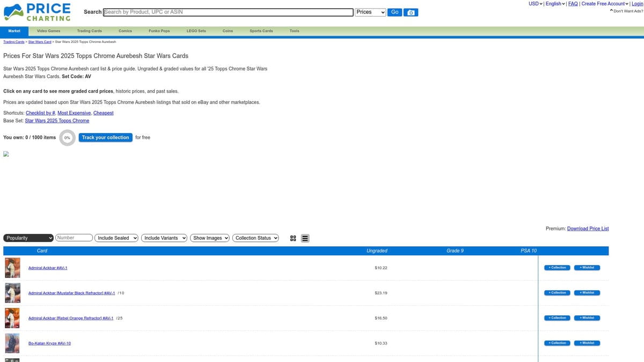Image resolution: width=644 pixels, height=362 pixels.
Task: Add Admiral Ackbar #AV-1 to Wishlist
Action: click(587, 268)
